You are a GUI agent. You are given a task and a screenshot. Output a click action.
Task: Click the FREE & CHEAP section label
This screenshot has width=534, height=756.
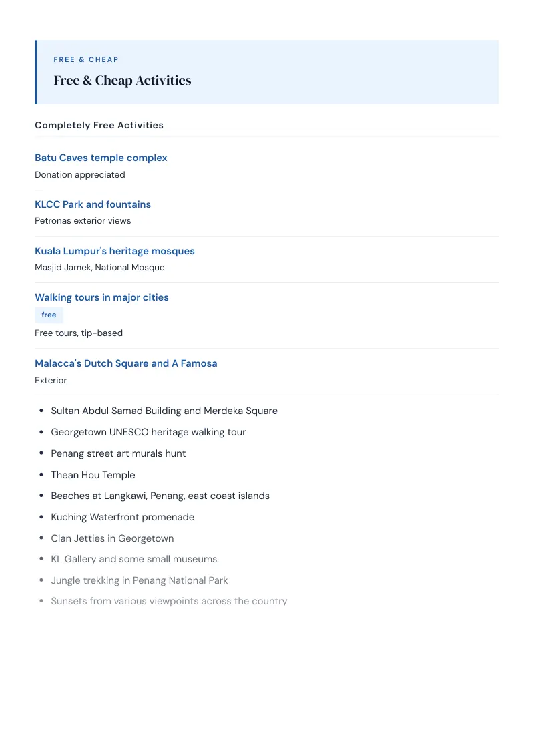point(86,60)
